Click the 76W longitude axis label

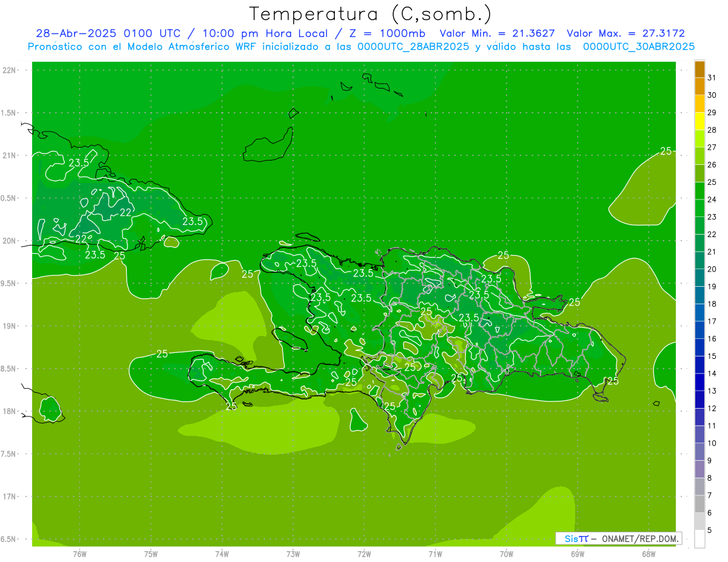(79, 554)
